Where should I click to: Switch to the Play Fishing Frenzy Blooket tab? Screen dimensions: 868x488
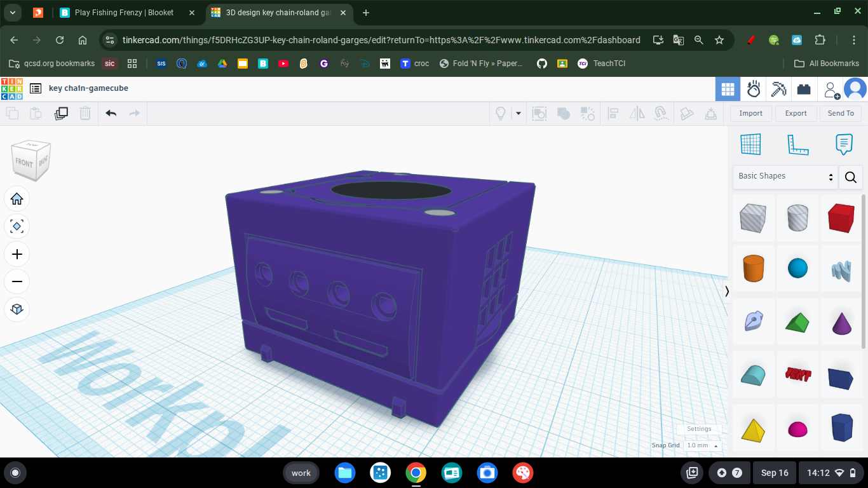(x=127, y=13)
